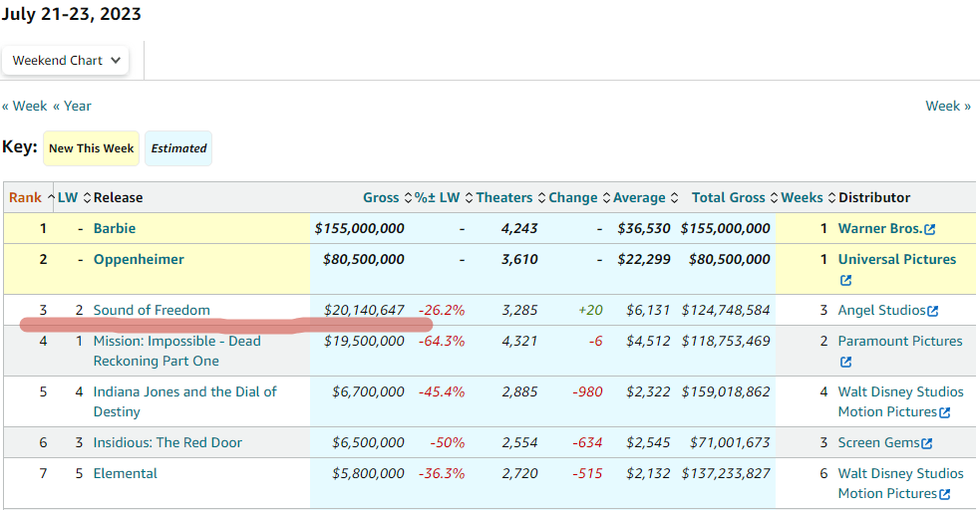Open Insidious: The Red Door link

(x=167, y=442)
